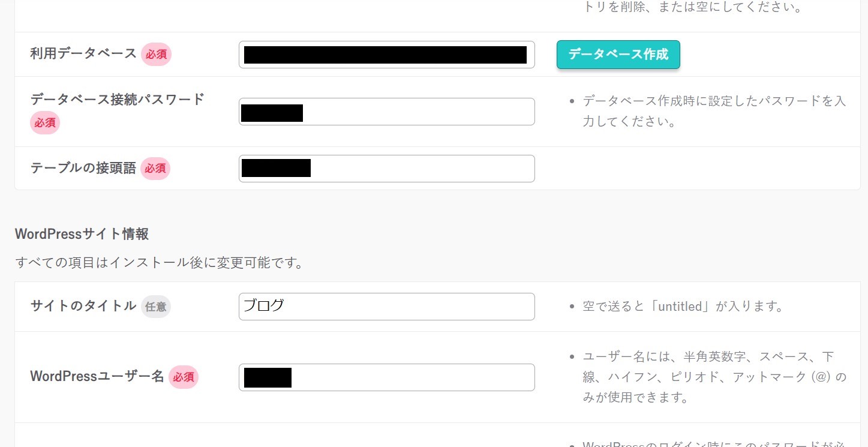Screen dimensions: 868x447
Task: Click the データベース作成時に設定したパスワード hint text
Action: [713, 111]
